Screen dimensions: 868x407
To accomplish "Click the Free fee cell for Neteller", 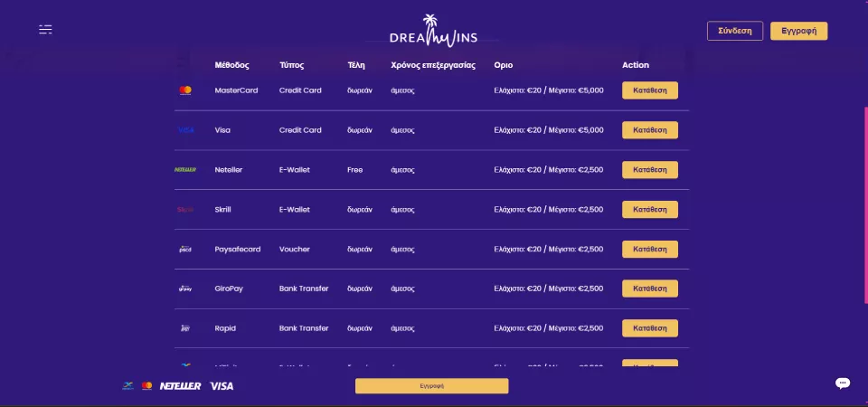I will click(354, 170).
